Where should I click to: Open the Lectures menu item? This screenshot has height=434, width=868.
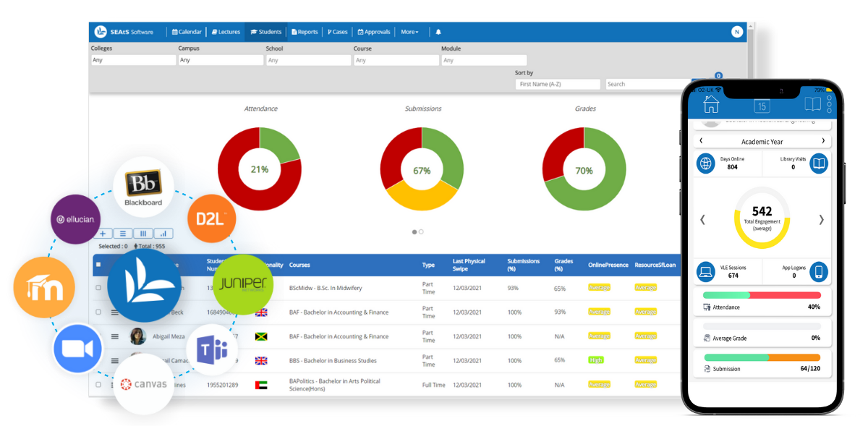226,32
